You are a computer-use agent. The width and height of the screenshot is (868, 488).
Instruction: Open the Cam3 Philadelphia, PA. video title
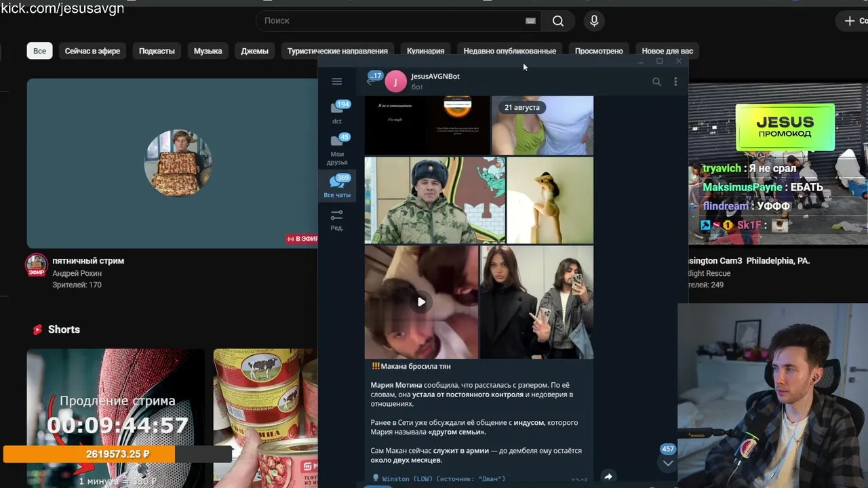click(x=749, y=261)
